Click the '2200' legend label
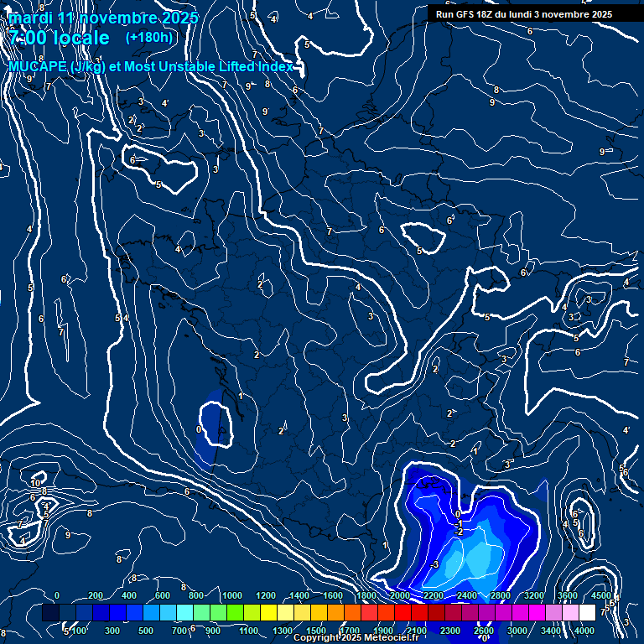 click(x=434, y=595)
